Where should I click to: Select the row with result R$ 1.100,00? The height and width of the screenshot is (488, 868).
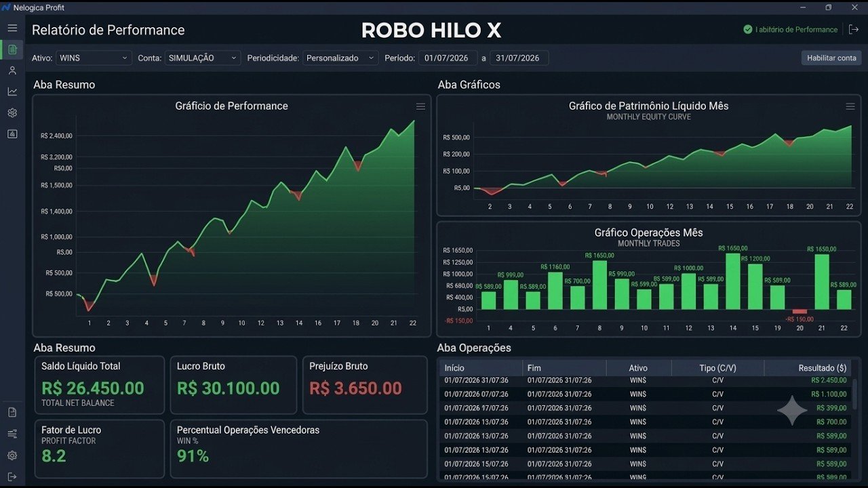646,394
